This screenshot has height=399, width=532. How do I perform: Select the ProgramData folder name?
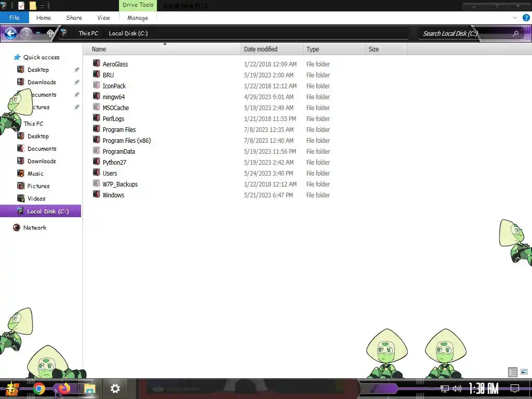pyautogui.click(x=119, y=151)
